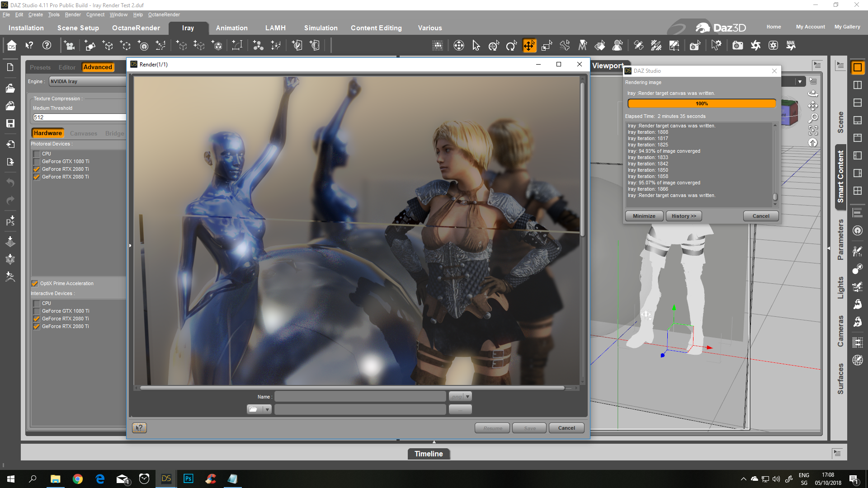Click the Photoshop bridge icon in left sidebar
Image resolution: width=868 pixels, height=488 pixels.
point(10,221)
